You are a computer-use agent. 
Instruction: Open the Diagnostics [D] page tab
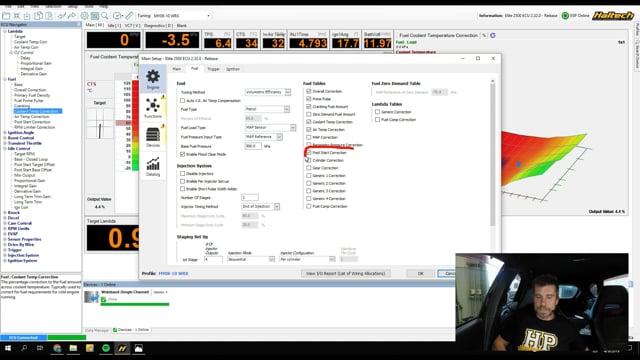click(x=158, y=25)
